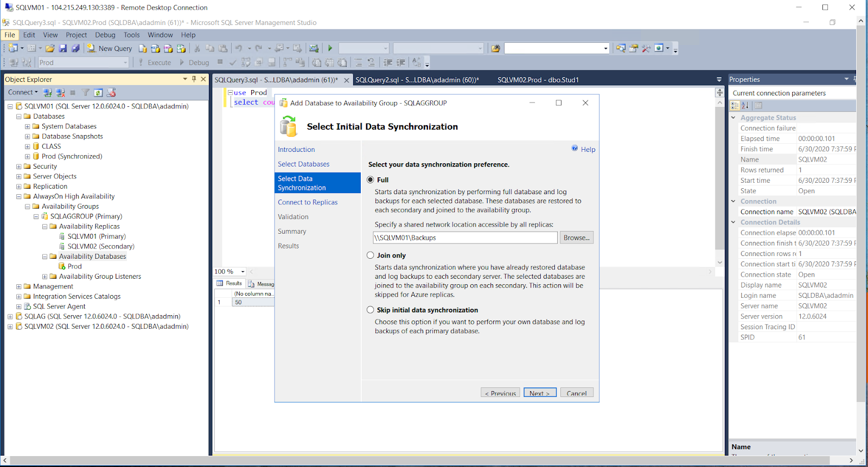Image resolution: width=868 pixels, height=467 pixels.
Task: Click the Find in Files icon
Action: [495, 48]
